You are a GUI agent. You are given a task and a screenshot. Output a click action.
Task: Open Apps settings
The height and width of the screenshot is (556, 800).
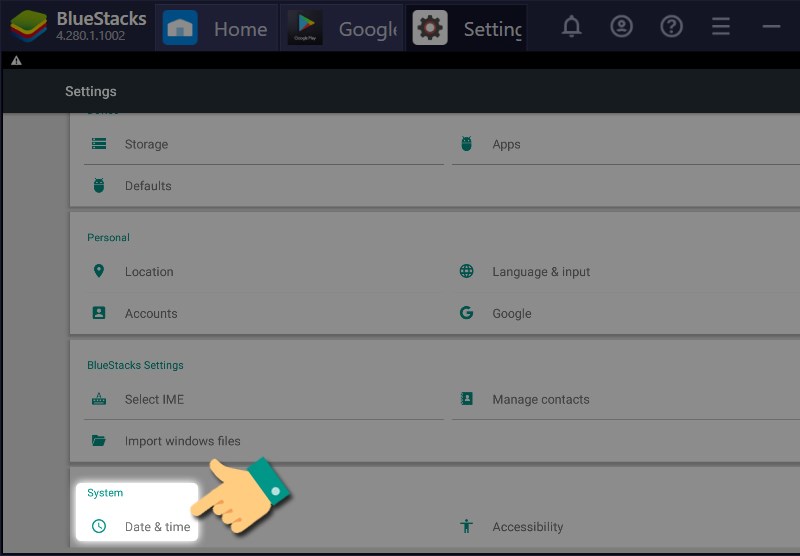[626, 144]
